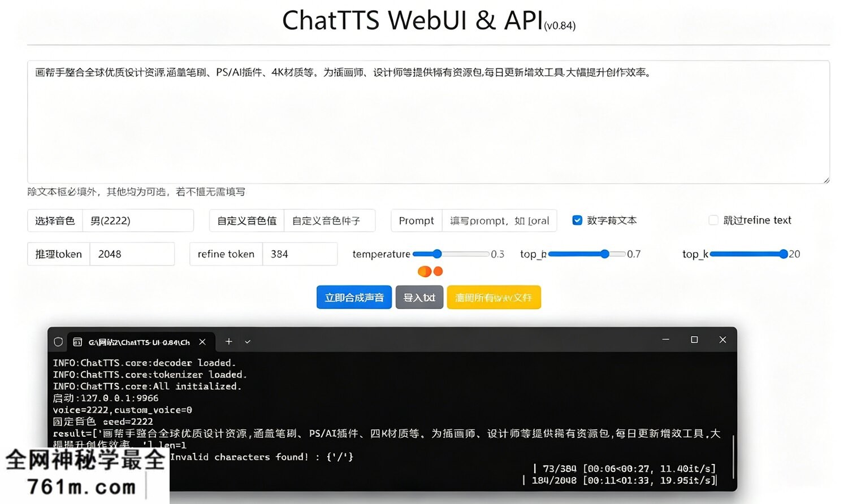Click the "推理token" label
848x504 pixels.
[x=59, y=254]
